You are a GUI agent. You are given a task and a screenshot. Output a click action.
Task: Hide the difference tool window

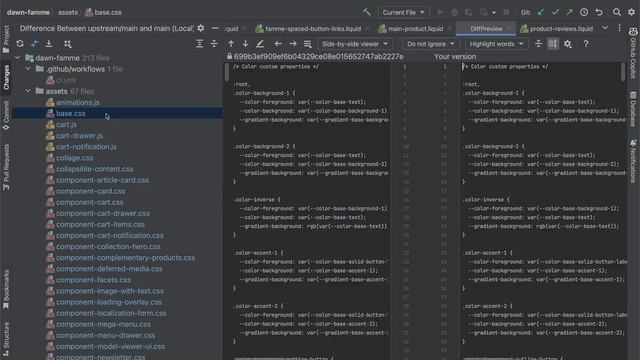pos(215,28)
